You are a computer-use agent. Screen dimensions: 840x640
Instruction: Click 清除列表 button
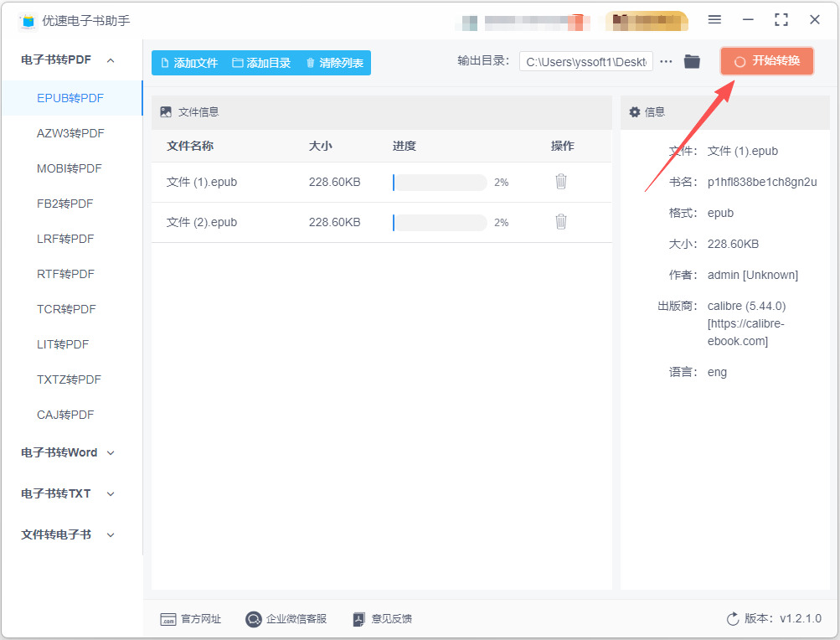pyautogui.click(x=335, y=63)
